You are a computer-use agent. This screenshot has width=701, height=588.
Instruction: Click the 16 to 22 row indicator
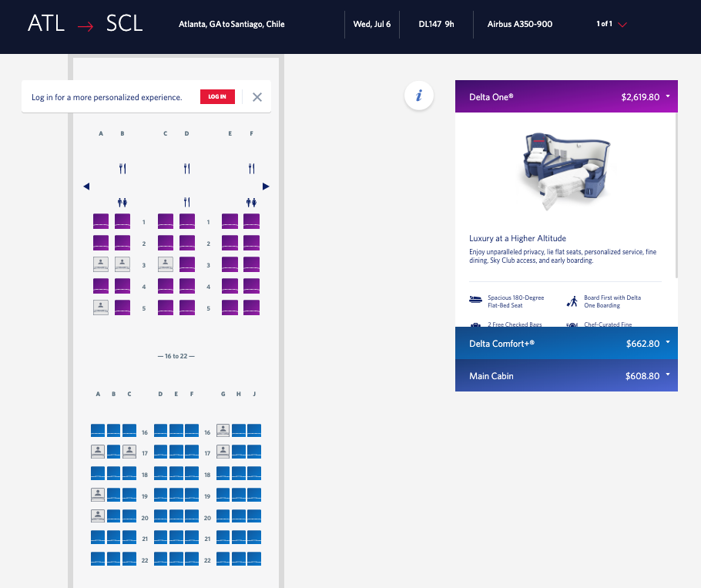coord(176,356)
